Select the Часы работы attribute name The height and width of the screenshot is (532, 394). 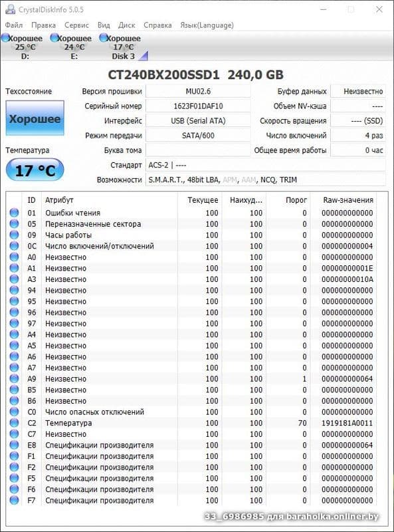pyautogui.click(x=68, y=235)
